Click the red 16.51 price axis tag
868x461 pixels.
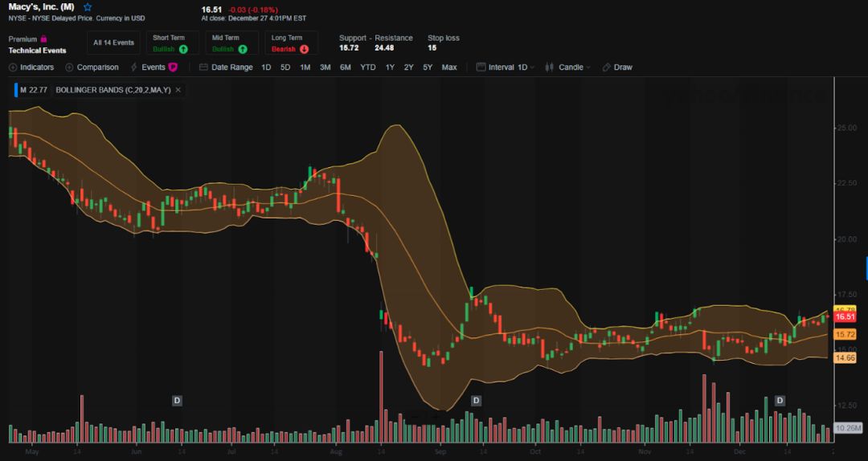pos(845,317)
